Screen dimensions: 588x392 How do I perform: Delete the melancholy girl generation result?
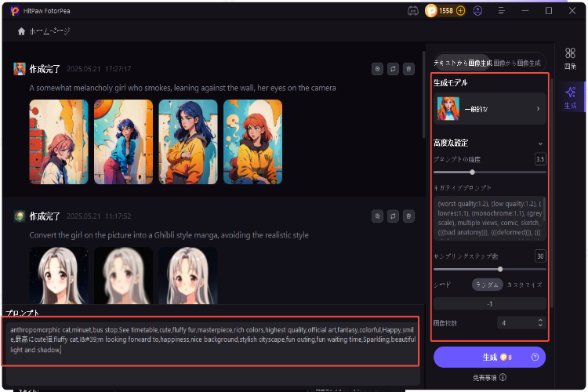pyautogui.click(x=408, y=69)
